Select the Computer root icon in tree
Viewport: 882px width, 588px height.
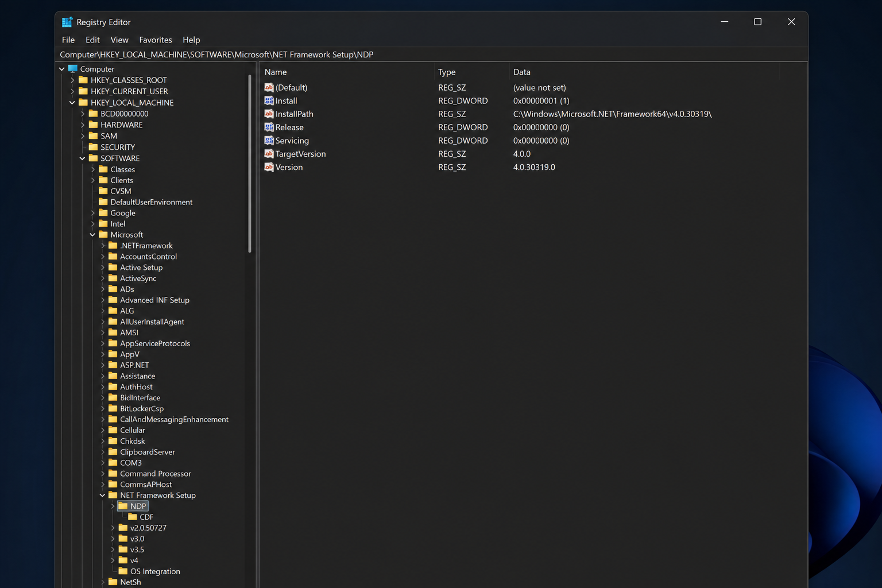coord(73,69)
